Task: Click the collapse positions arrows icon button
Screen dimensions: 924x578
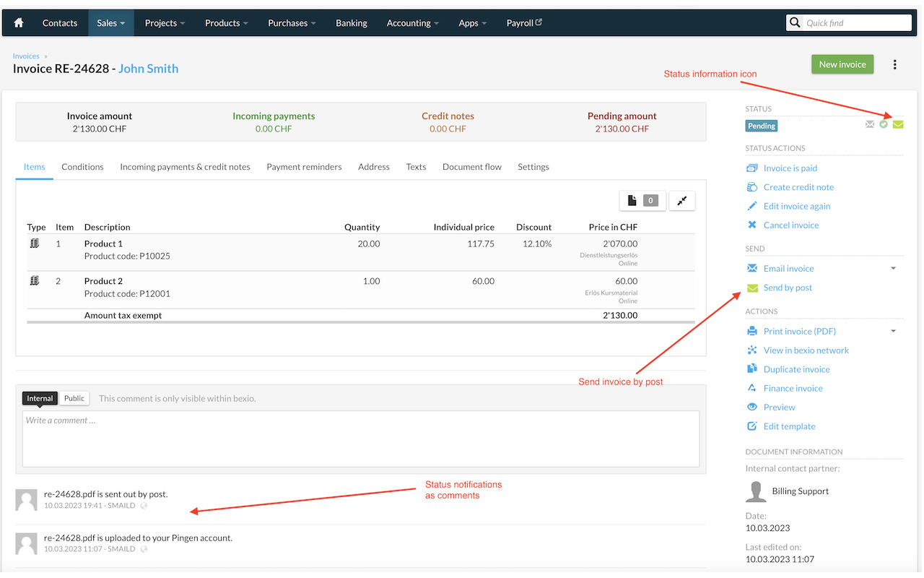Action: point(682,201)
